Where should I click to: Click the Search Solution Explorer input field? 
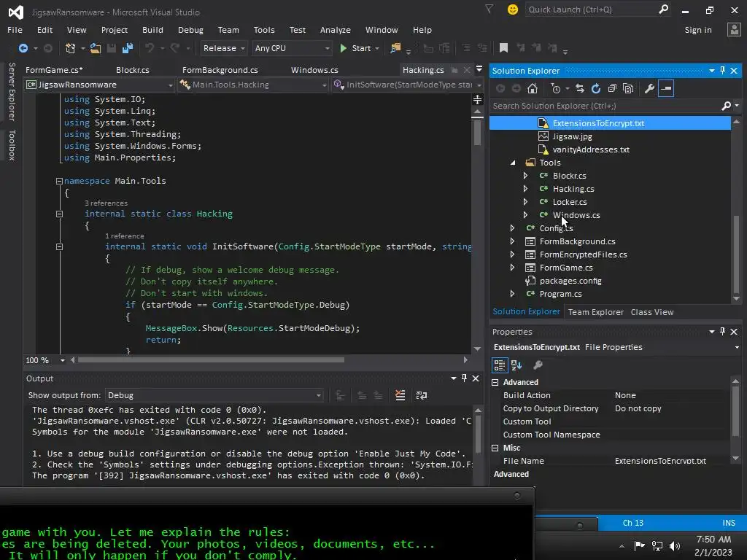click(x=605, y=106)
